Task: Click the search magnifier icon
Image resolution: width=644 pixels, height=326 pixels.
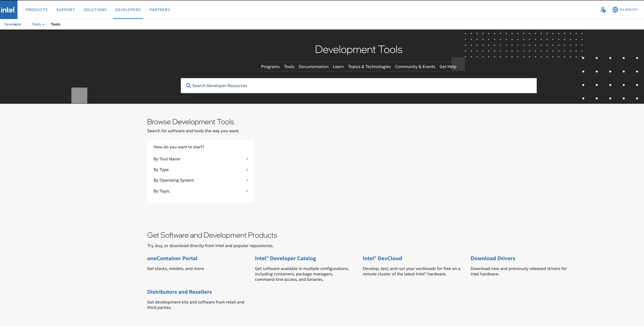Action: (x=188, y=86)
